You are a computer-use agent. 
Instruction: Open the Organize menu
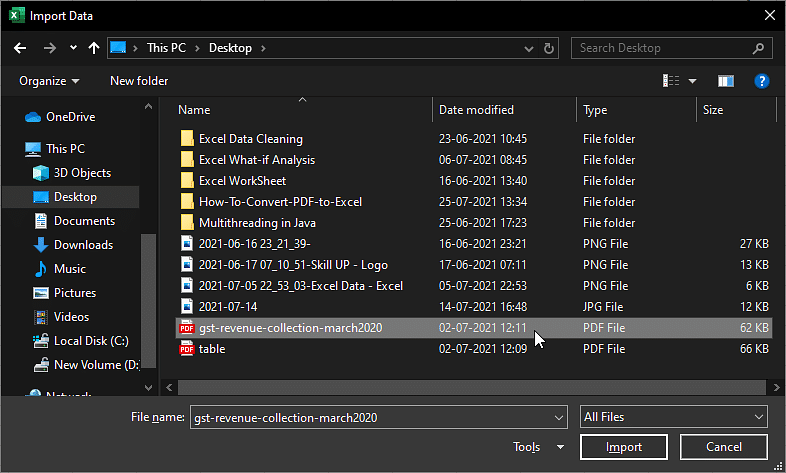coord(49,81)
